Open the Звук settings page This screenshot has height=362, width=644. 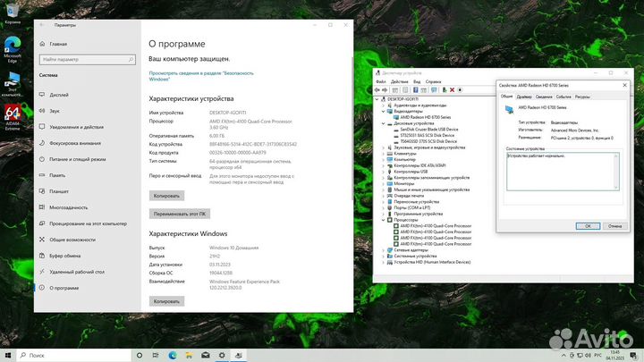(x=55, y=110)
